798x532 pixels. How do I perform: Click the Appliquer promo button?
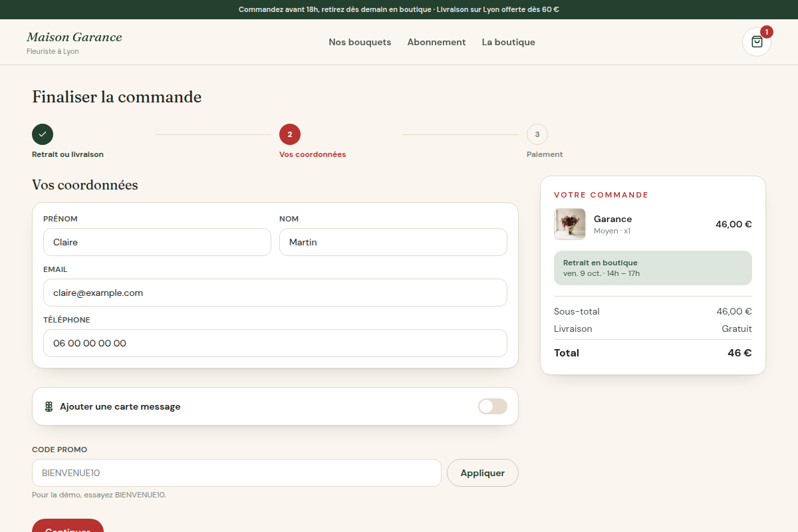click(483, 473)
